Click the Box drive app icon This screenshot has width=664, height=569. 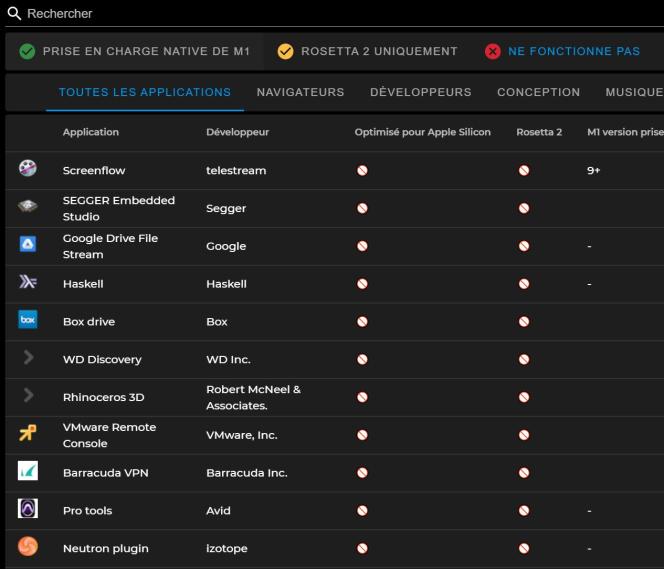point(28,321)
